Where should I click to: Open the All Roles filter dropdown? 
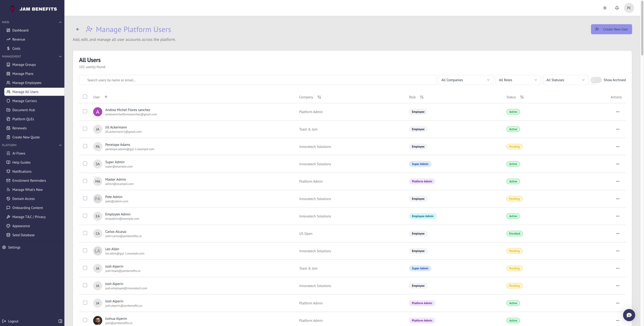[x=518, y=80]
